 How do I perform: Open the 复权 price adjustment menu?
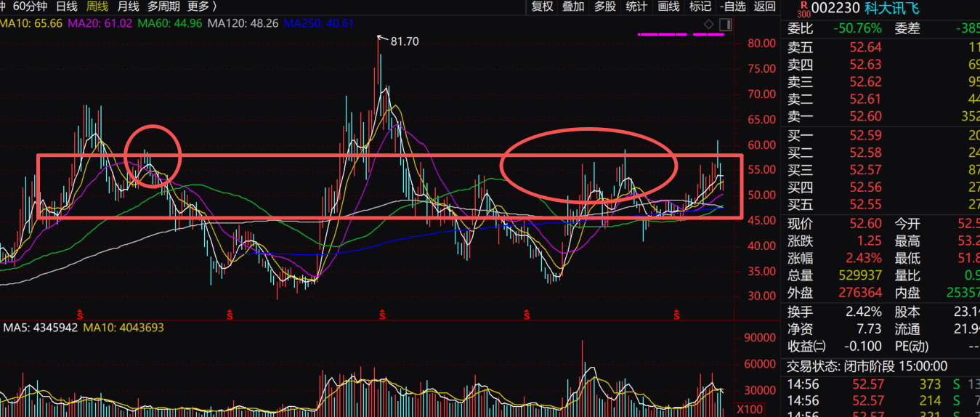(x=543, y=7)
